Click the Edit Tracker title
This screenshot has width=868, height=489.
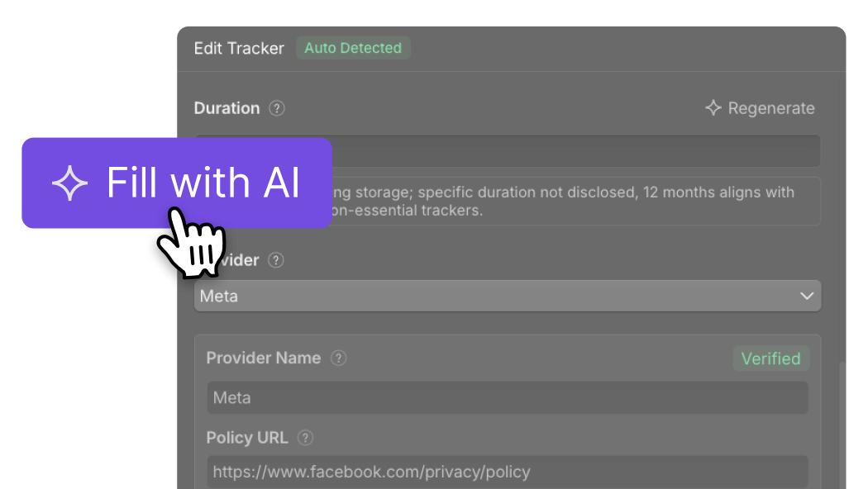pyautogui.click(x=239, y=48)
